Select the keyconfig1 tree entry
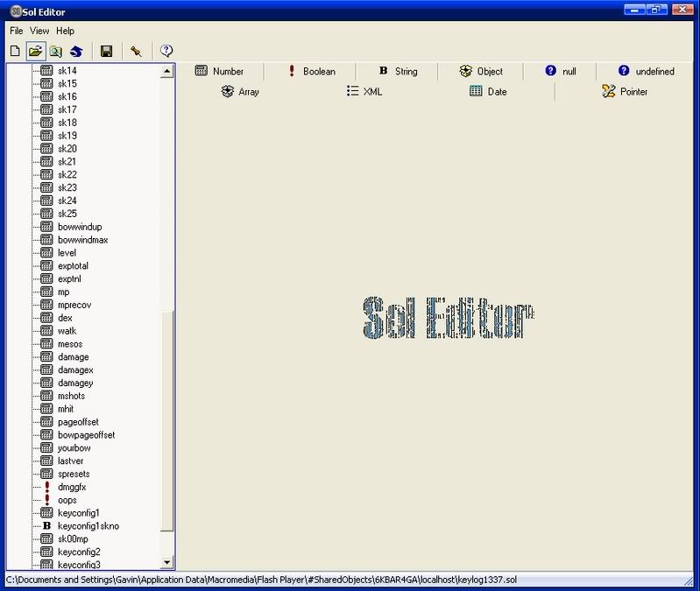 pyautogui.click(x=79, y=513)
